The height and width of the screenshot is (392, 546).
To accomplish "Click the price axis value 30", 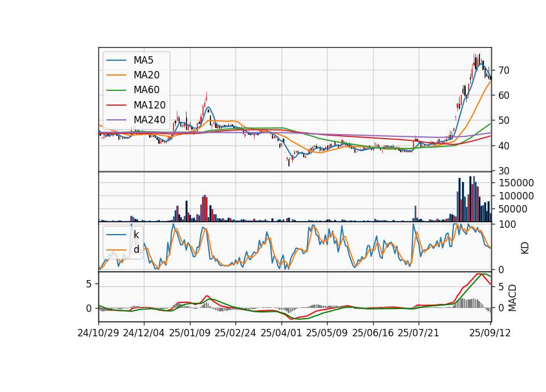I will click(504, 171).
